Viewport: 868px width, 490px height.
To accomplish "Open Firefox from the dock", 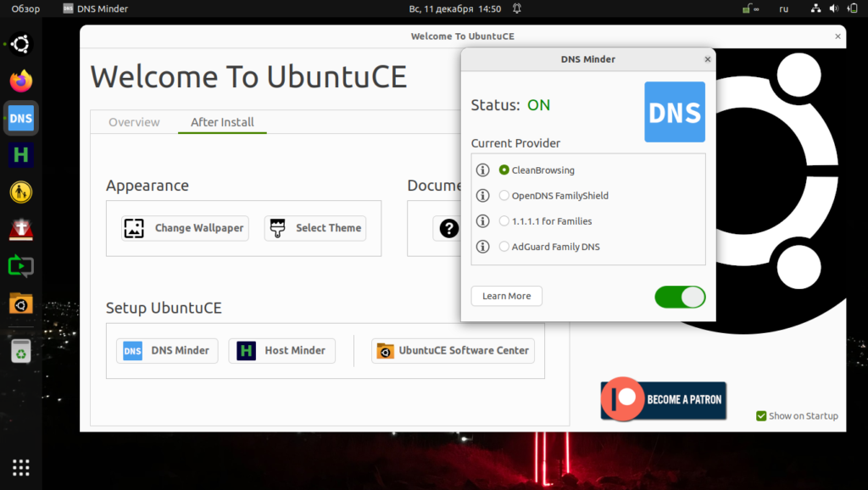I will pos(20,81).
